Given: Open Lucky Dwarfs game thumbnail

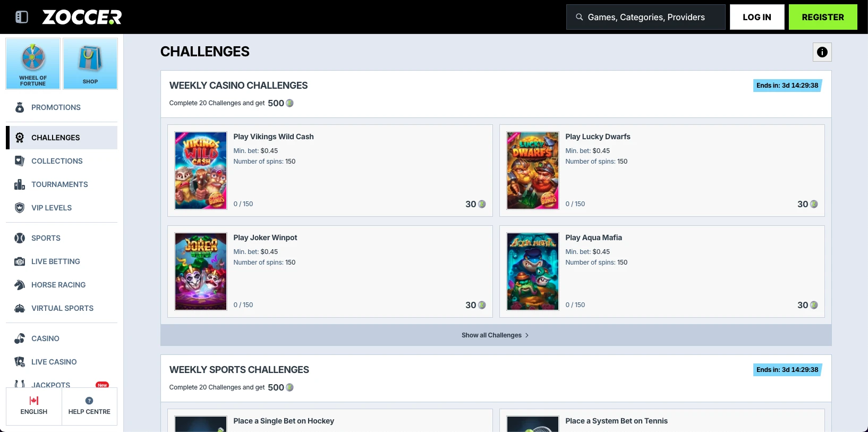Looking at the screenshot, I should [x=533, y=171].
